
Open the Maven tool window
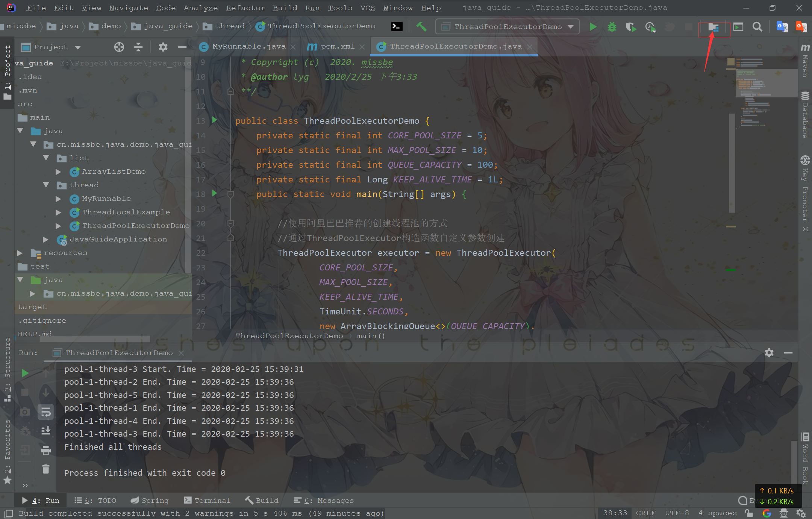[x=804, y=58]
